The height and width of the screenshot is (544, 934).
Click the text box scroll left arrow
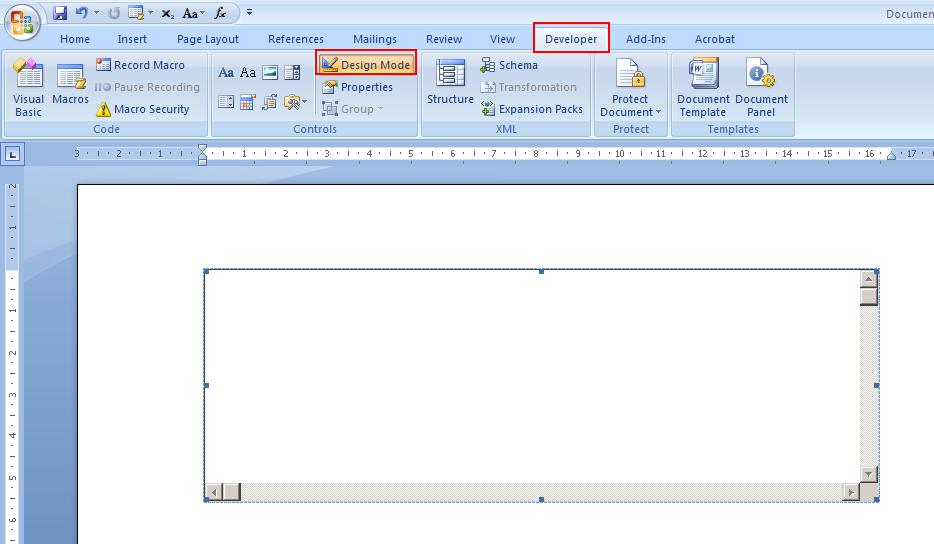[x=214, y=492]
